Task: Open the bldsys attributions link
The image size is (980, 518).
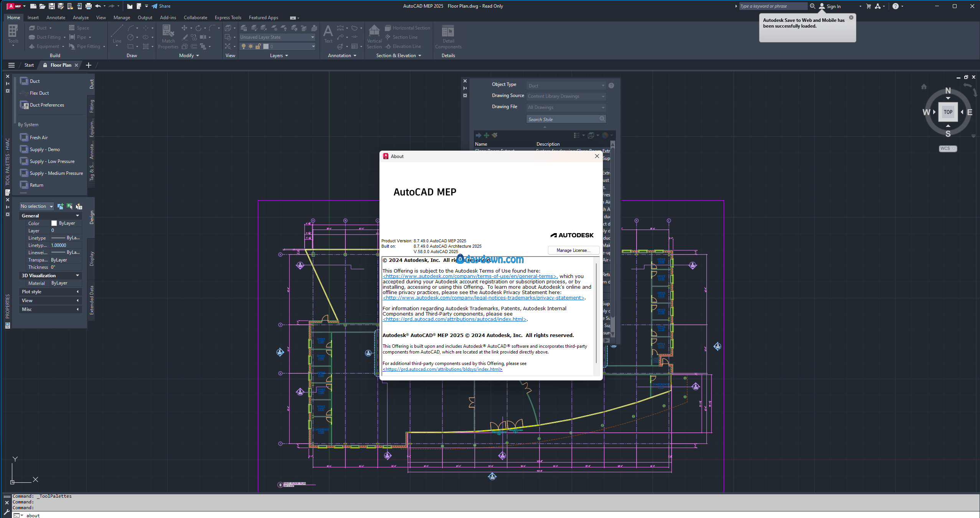Action: click(442, 369)
